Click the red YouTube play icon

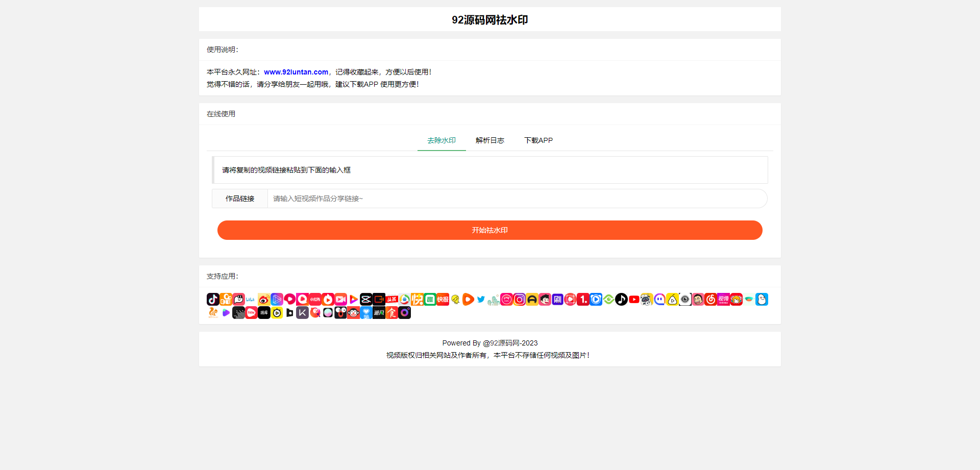(x=634, y=299)
